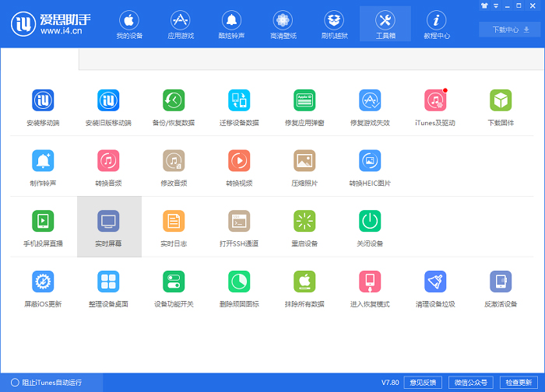The width and height of the screenshot is (545, 392).
Task: Click 关闭设备 power icon
Action: pos(370,221)
